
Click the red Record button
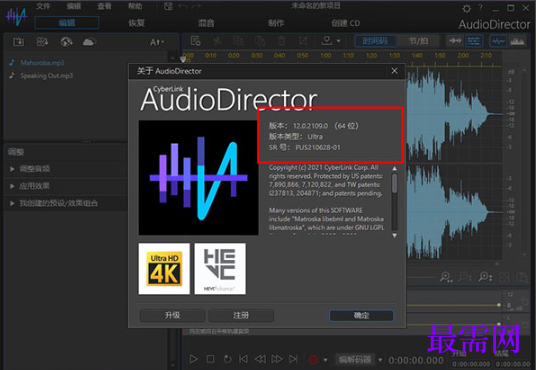tap(313, 360)
